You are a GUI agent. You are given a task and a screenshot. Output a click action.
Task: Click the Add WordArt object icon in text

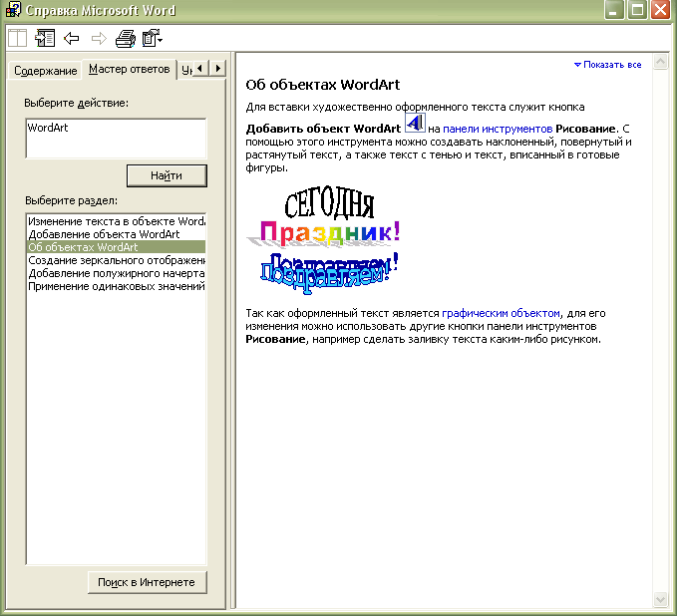pyautogui.click(x=415, y=123)
